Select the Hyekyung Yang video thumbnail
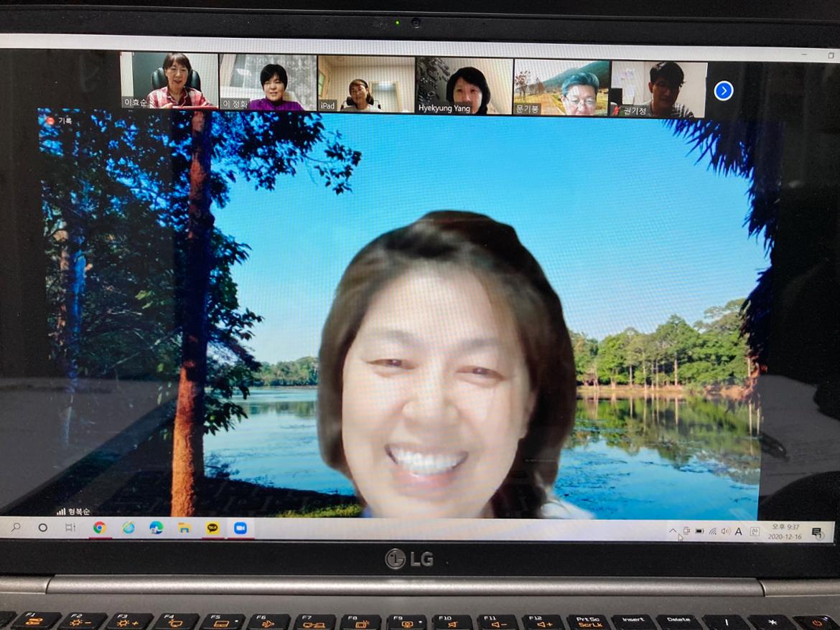840x630 pixels. (464, 86)
